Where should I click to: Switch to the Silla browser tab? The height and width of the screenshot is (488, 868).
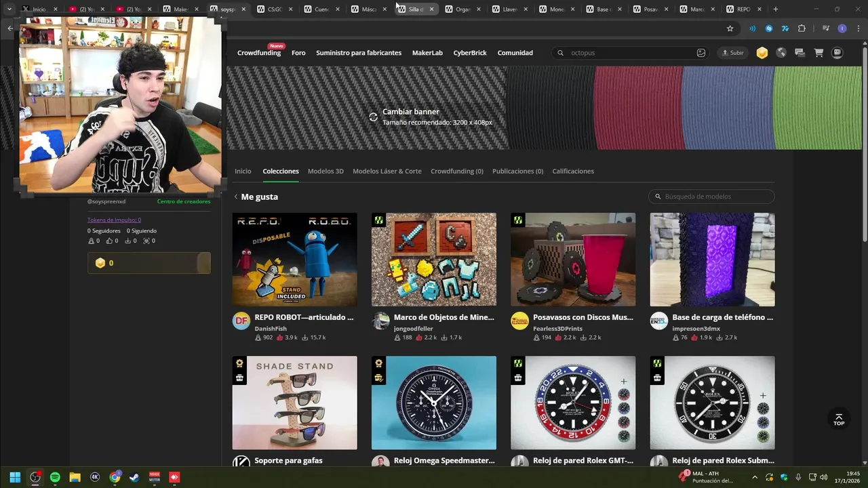point(416,9)
